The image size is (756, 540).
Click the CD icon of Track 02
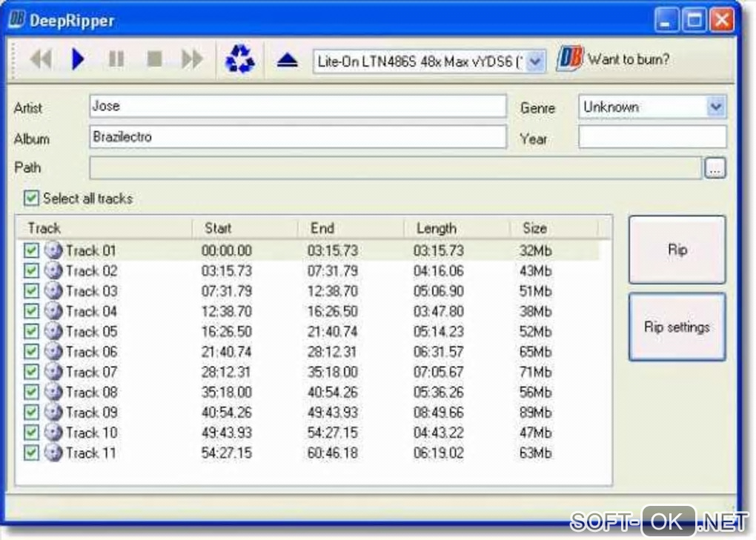pyautogui.click(x=53, y=270)
